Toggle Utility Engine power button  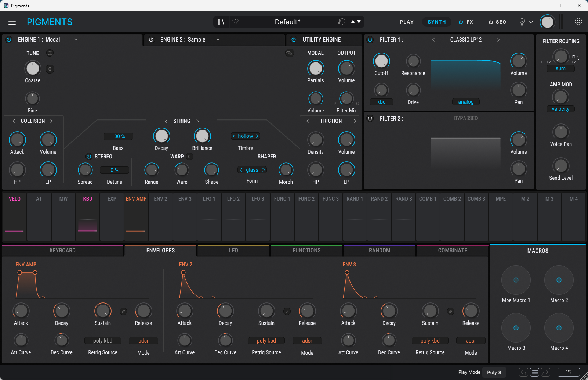tap(294, 40)
